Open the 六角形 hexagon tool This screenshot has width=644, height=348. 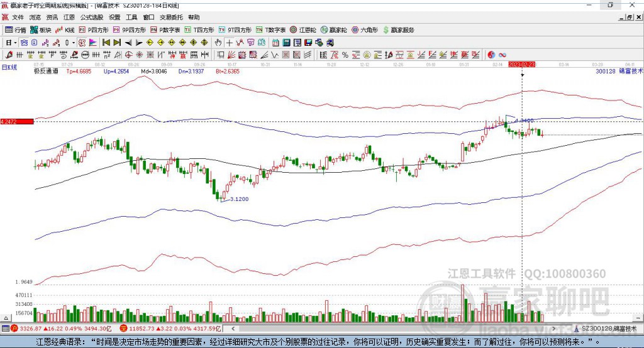click(x=365, y=30)
